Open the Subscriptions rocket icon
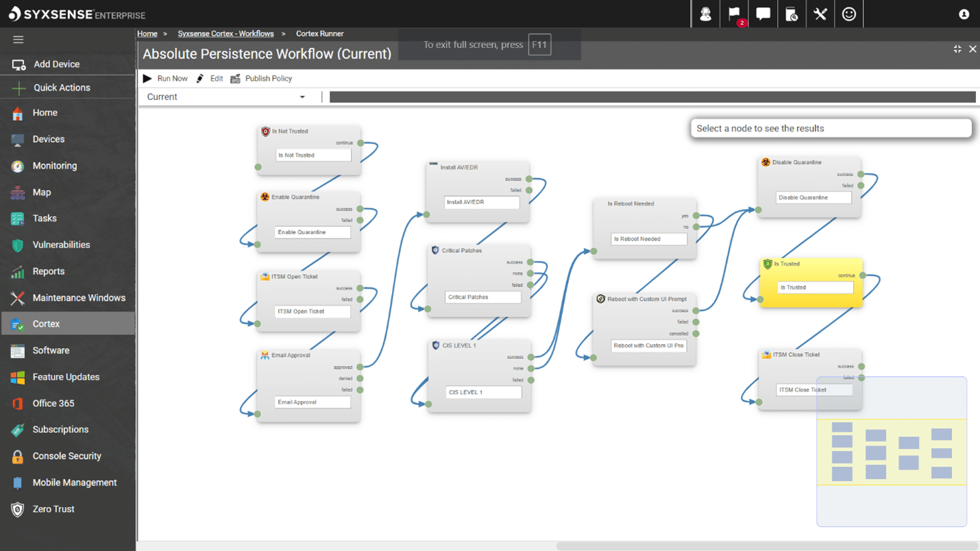The image size is (980, 551). 18,430
